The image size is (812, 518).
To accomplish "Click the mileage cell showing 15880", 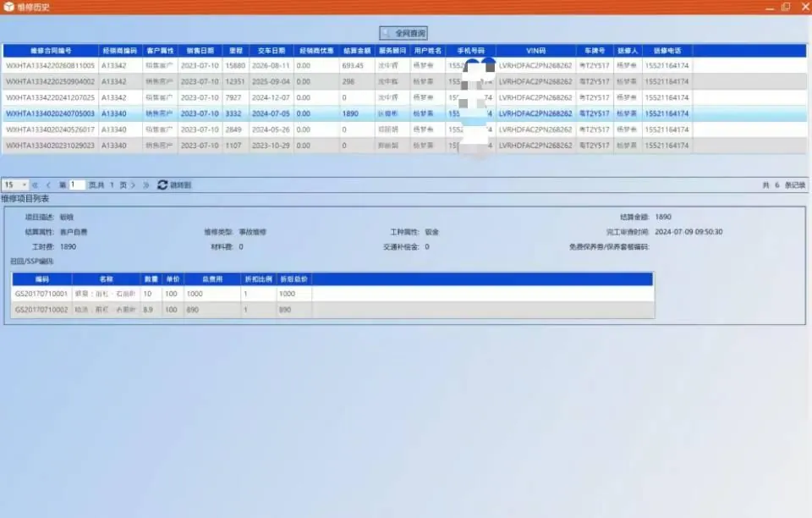I will (x=235, y=66).
